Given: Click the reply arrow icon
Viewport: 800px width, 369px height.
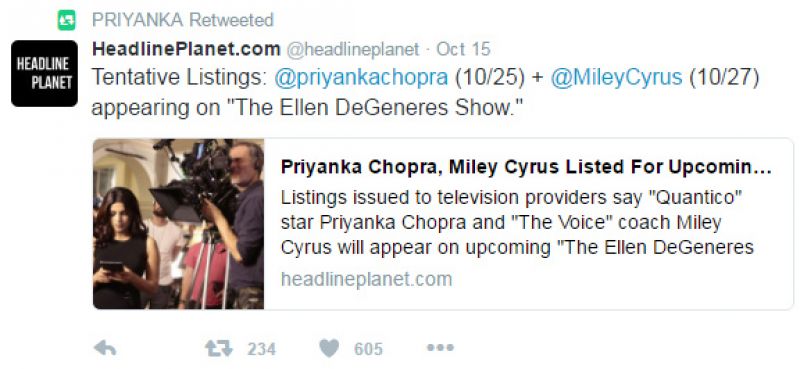Looking at the screenshot, I should [105, 349].
